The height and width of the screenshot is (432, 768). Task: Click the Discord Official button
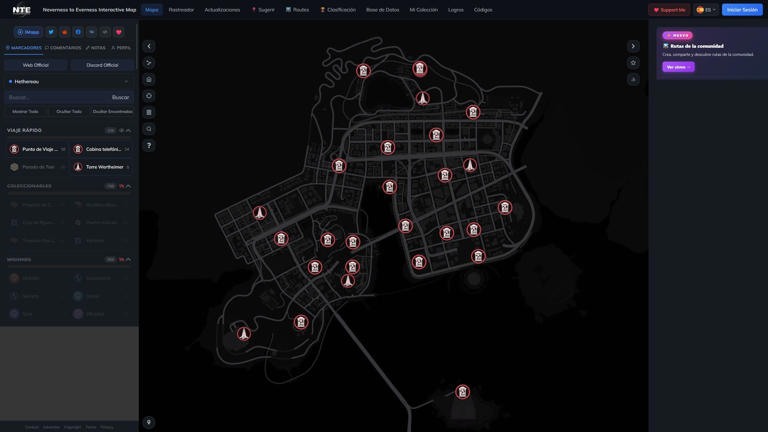point(102,65)
